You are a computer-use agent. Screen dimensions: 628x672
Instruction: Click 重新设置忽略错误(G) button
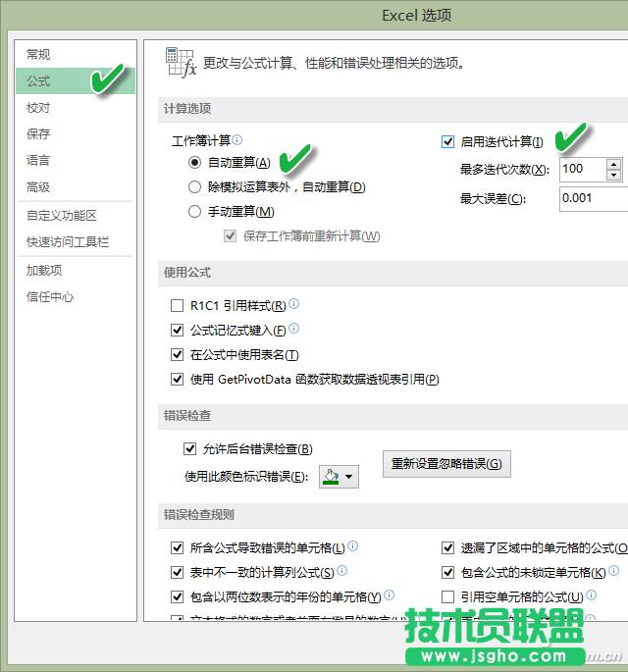(x=446, y=464)
